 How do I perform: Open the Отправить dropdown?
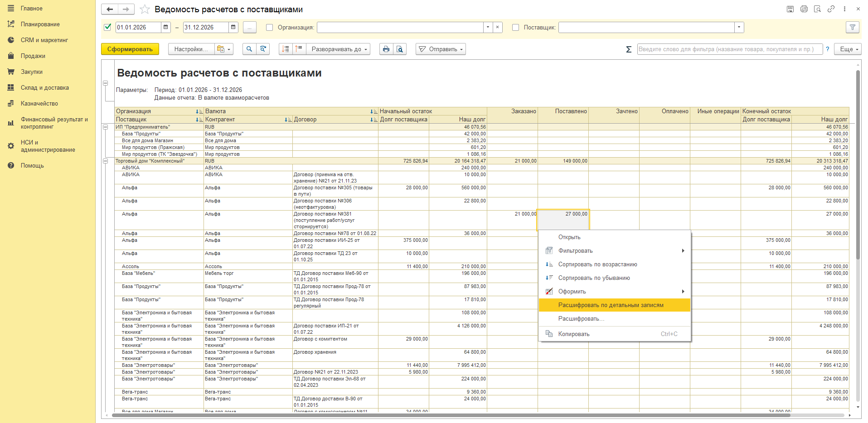click(441, 49)
